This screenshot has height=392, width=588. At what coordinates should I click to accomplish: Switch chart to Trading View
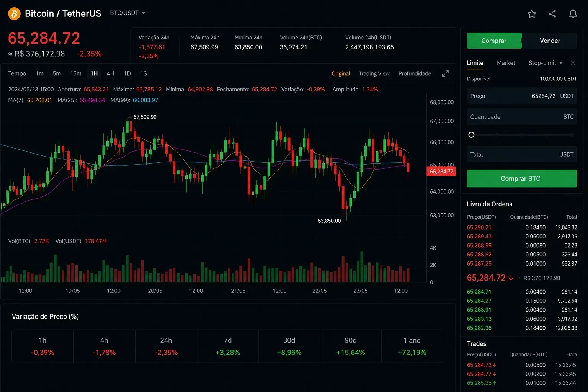pos(374,73)
